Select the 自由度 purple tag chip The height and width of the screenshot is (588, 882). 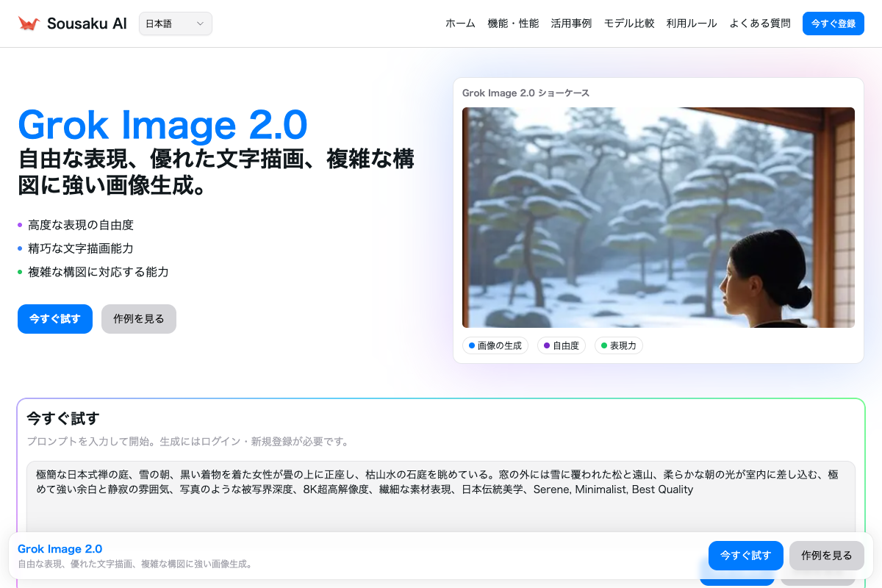coord(562,345)
